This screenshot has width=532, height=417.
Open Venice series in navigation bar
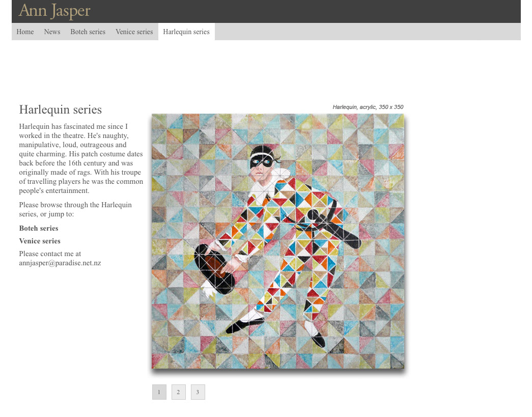click(x=134, y=32)
